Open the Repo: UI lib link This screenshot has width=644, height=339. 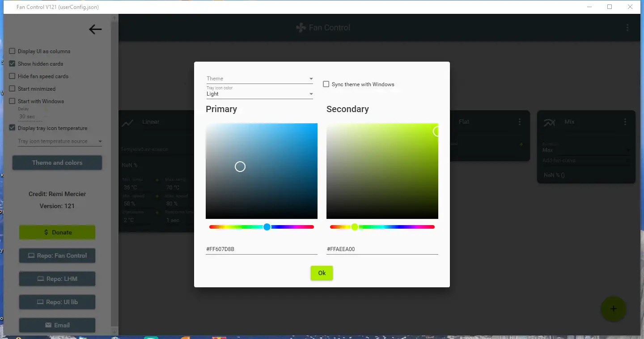coord(57,302)
